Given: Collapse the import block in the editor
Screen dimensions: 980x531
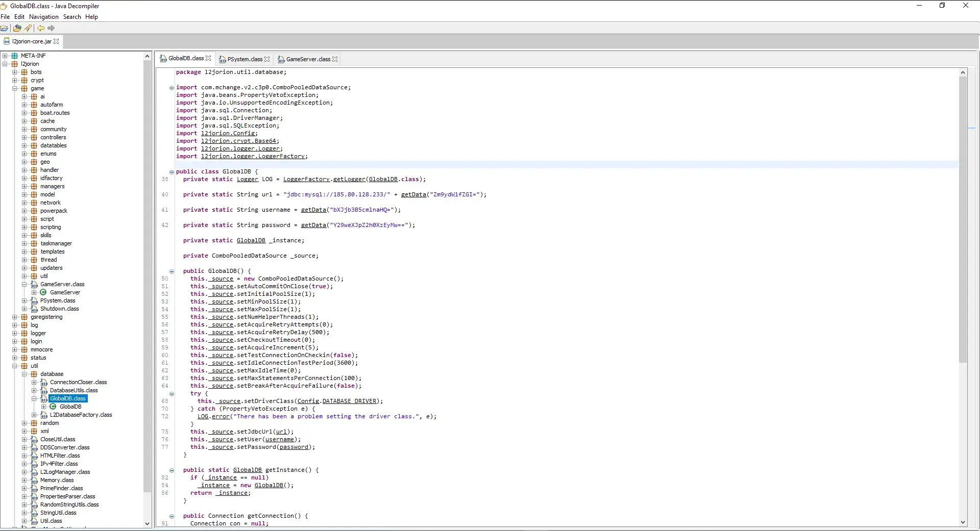Looking at the screenshot, I should click(171, 88).
